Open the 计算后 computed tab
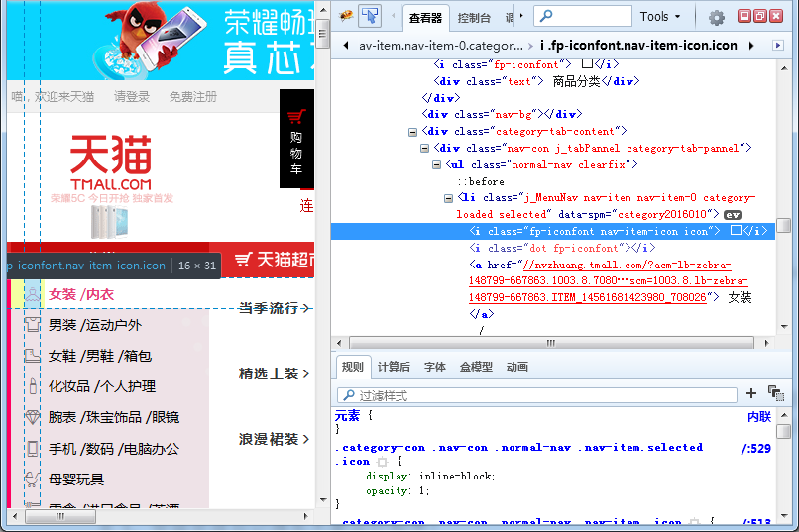This screenshot has width=799, height=532. 394,367
